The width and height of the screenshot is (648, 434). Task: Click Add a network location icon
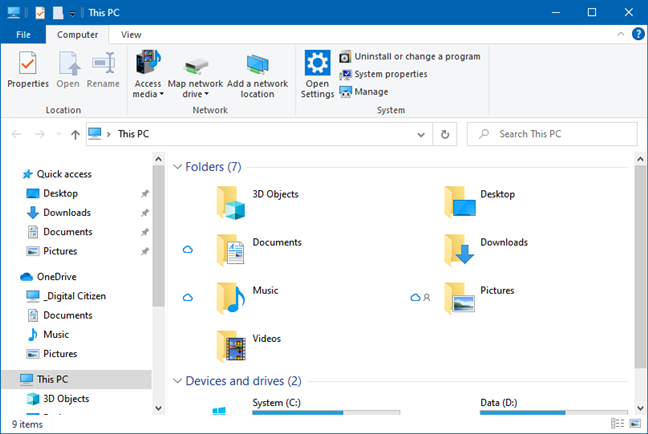[x=257, y=65]
